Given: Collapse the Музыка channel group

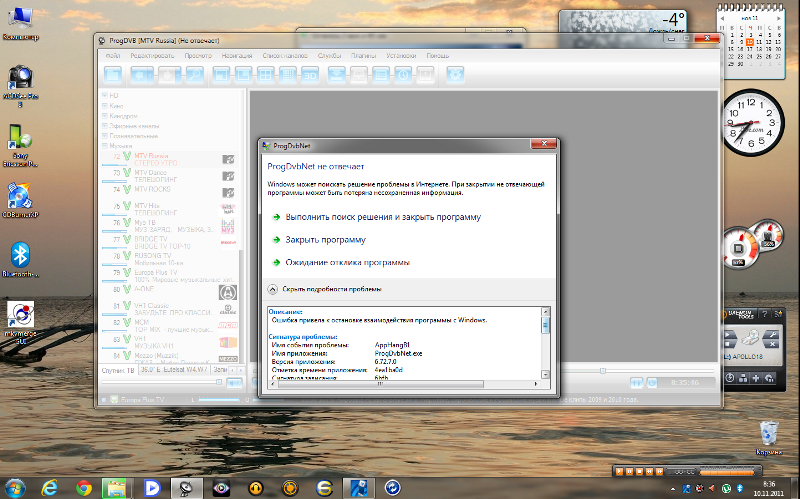Looking at the screenshot, I should click(104, 145).
